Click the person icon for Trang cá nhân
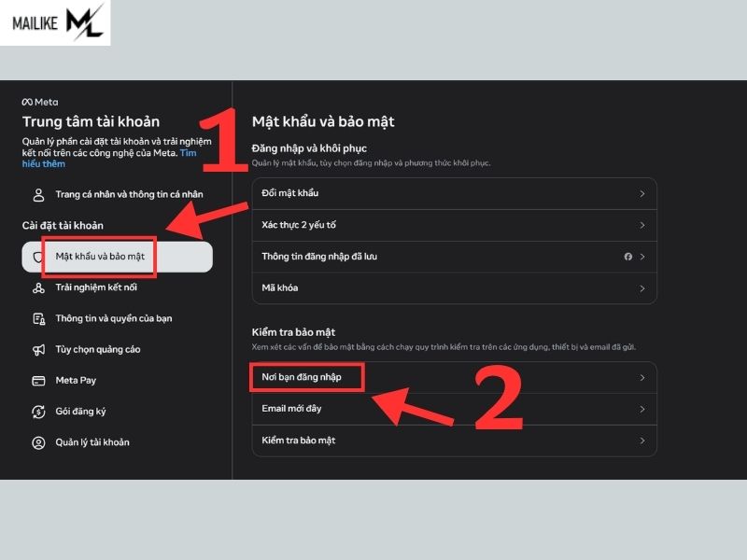This screenshot has width=747, height=560. click(38, 195)
